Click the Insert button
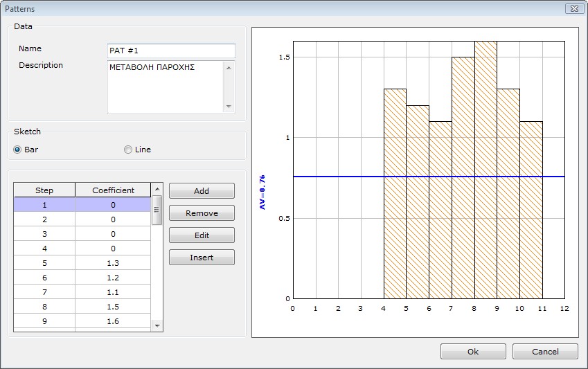 202,258
